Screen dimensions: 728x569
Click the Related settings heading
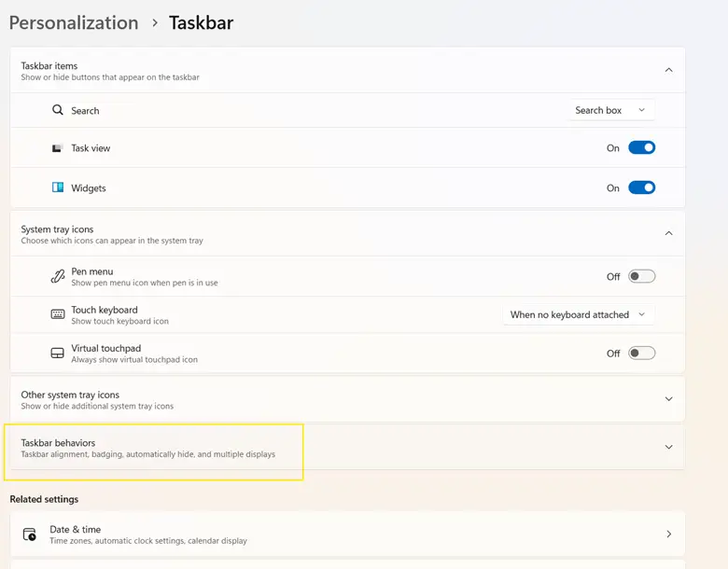(44, 499)
